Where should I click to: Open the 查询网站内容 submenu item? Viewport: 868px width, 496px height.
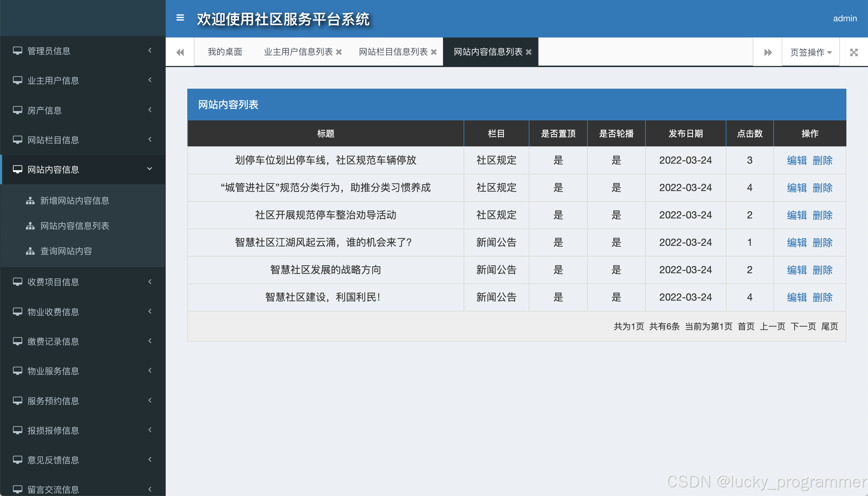tap(66, 251)
